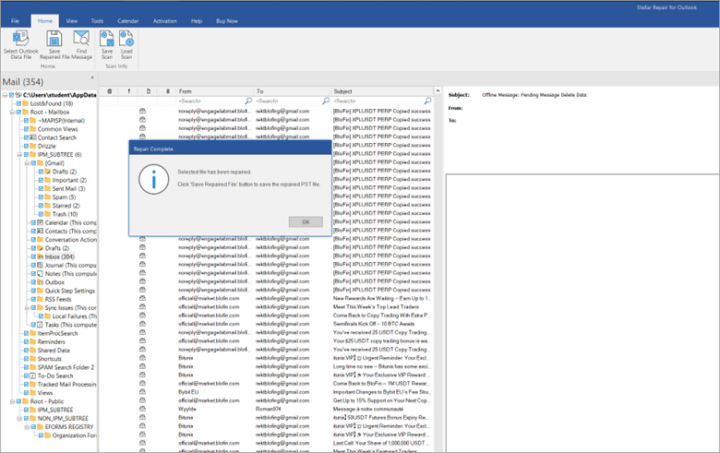Collapse the NON_IPM_SUBTREE node

[x=20, y=418]
